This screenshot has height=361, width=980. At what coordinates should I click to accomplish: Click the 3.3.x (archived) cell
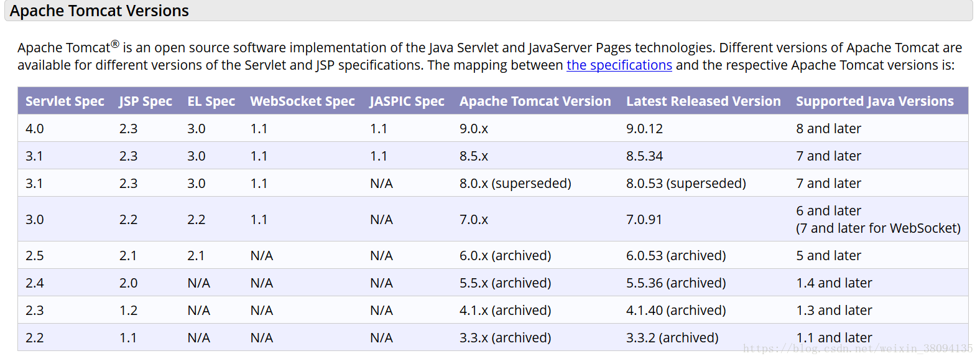pyautogui.click(x=506, y=338)
